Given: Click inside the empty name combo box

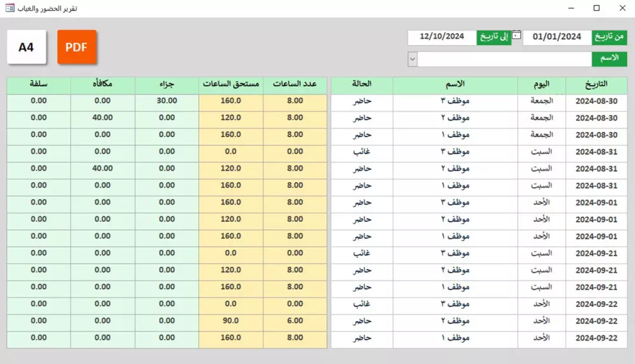Looking at the screenshot, I should tap(504, 59).
